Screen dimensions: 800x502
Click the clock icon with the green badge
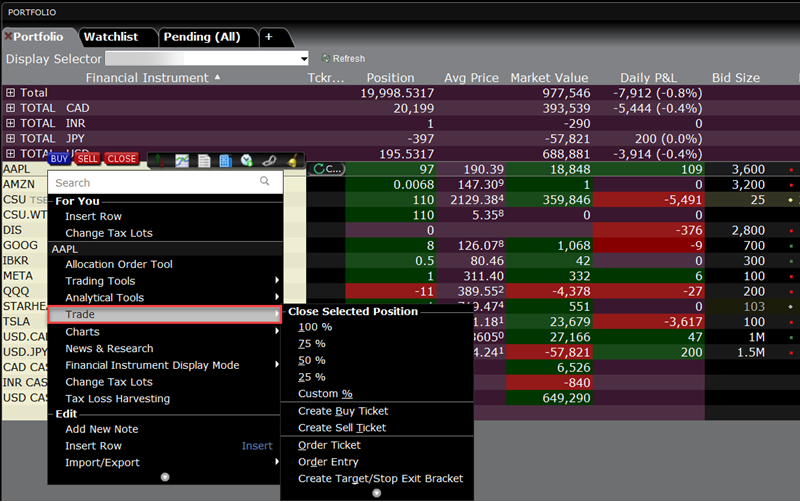(247, 161)
